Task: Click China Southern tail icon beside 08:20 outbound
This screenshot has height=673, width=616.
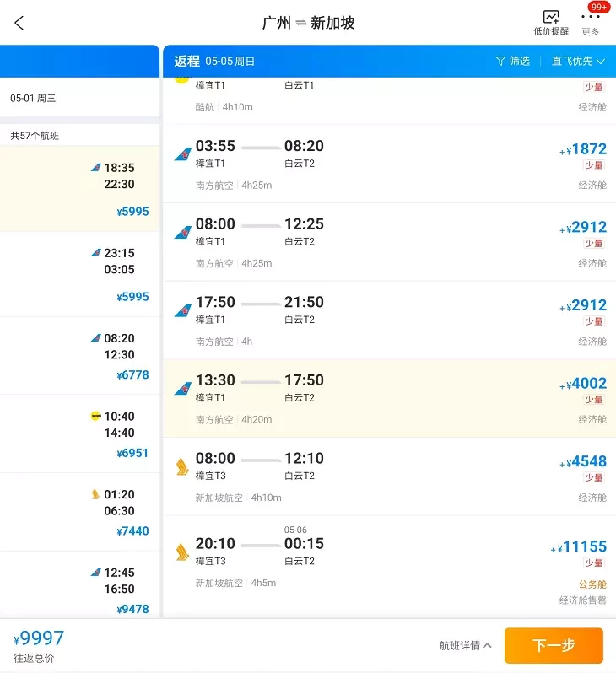Action: pos(96,338)
